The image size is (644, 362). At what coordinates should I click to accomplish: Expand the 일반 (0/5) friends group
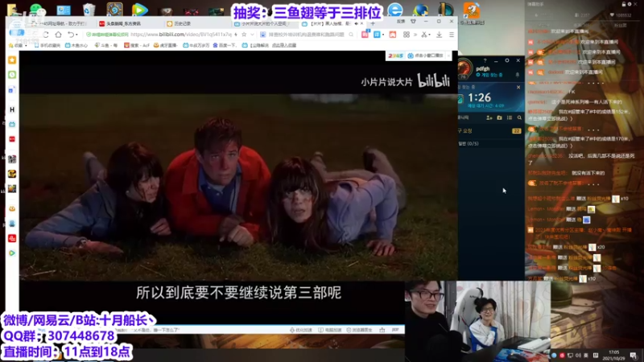click(x=469, y=144)
